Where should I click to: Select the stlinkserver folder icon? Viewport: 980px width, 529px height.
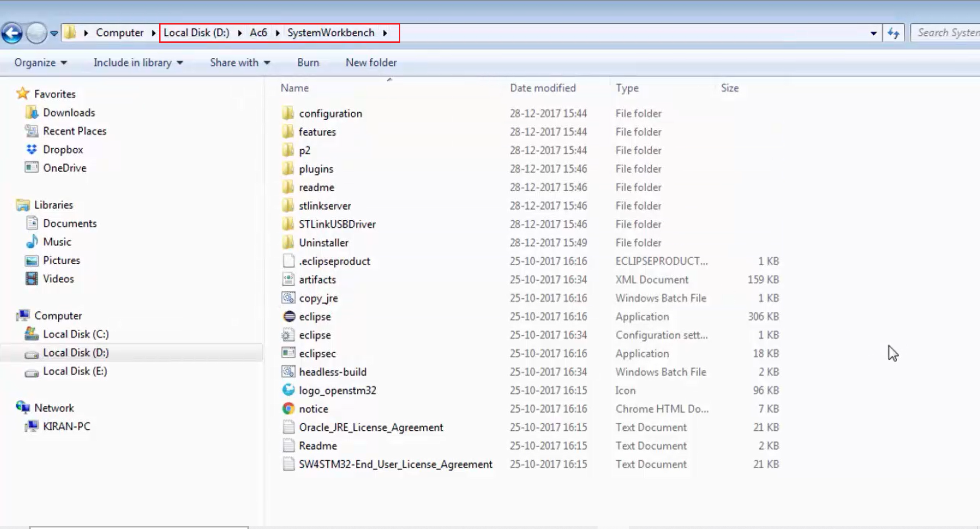pyautogui.click(x=288, y=205)
